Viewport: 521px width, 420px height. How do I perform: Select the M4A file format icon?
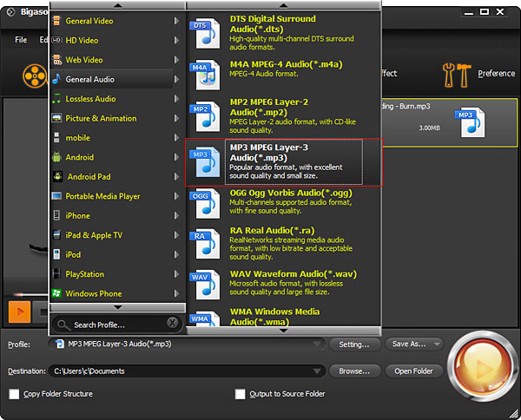point(205,75)
